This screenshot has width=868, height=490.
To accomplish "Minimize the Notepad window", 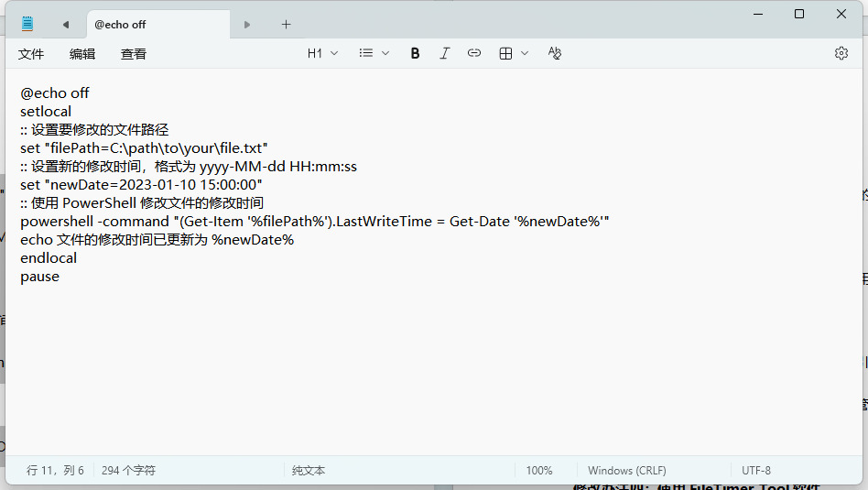I will coord(758,14).
